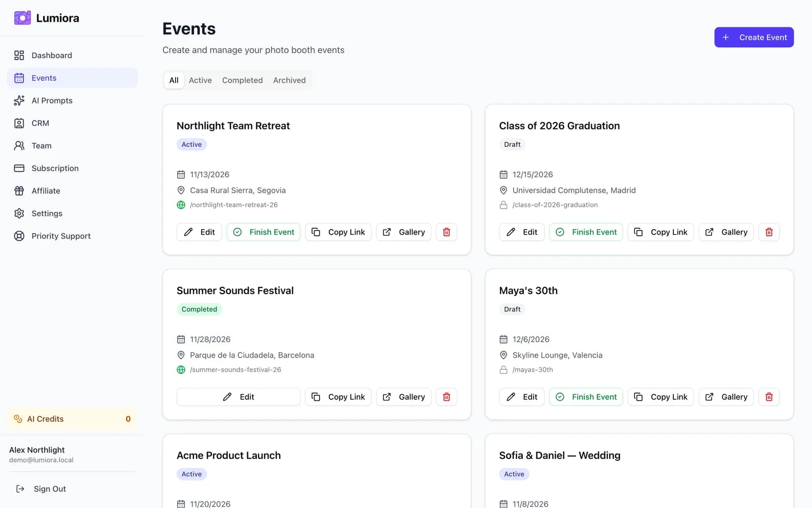This screenshot has width=812, height=508.
Task: Open the Subscription page
Action: click(x=72, y=168)
